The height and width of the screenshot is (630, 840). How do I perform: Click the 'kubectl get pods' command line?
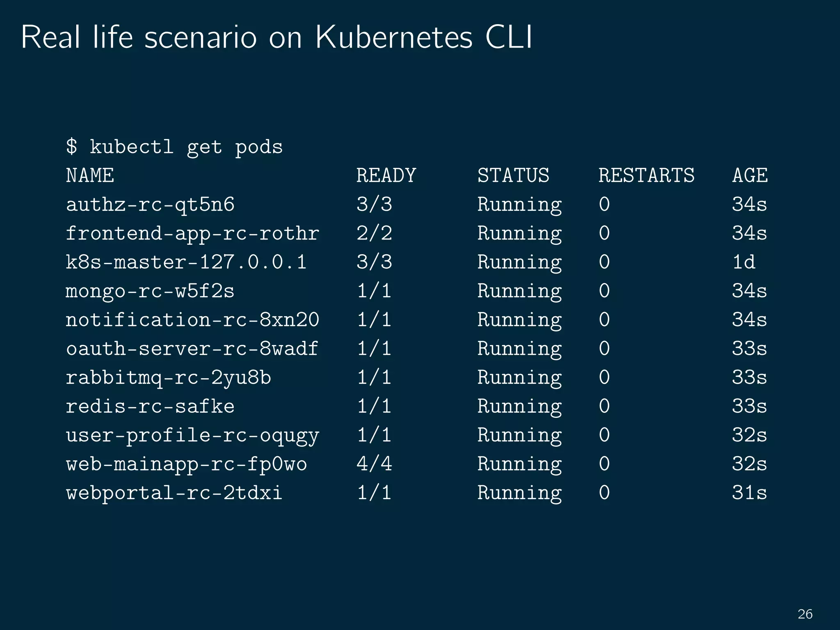point(174,147)
